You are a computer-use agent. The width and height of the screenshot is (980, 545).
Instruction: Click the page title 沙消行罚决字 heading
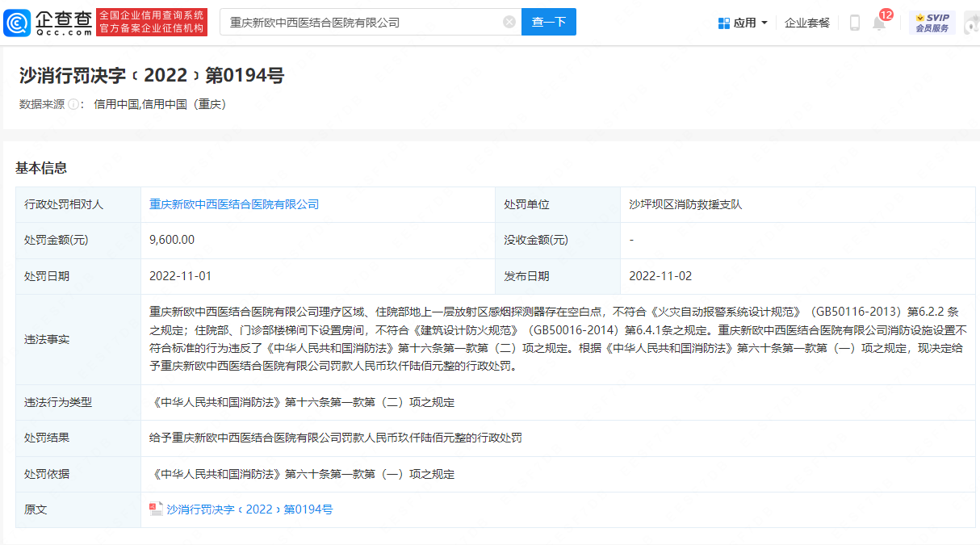coord(152,76)
